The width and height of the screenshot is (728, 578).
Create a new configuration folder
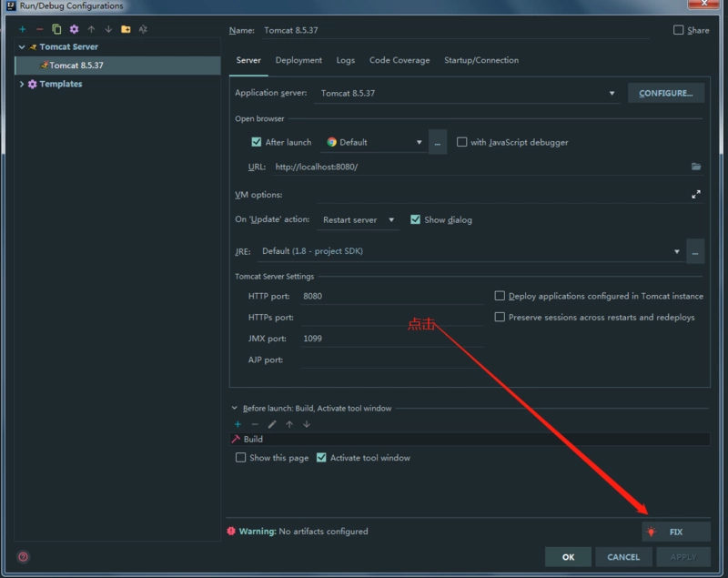point(126,29)
